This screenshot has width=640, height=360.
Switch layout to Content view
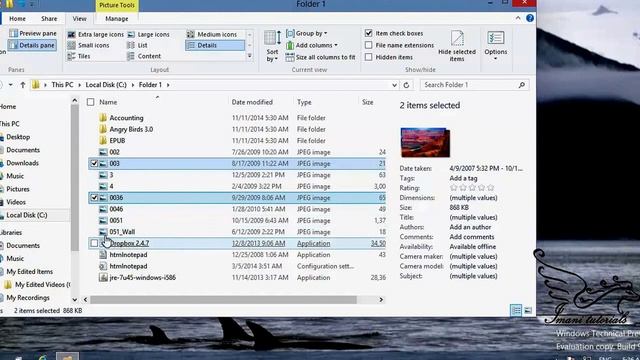point(144,56)
